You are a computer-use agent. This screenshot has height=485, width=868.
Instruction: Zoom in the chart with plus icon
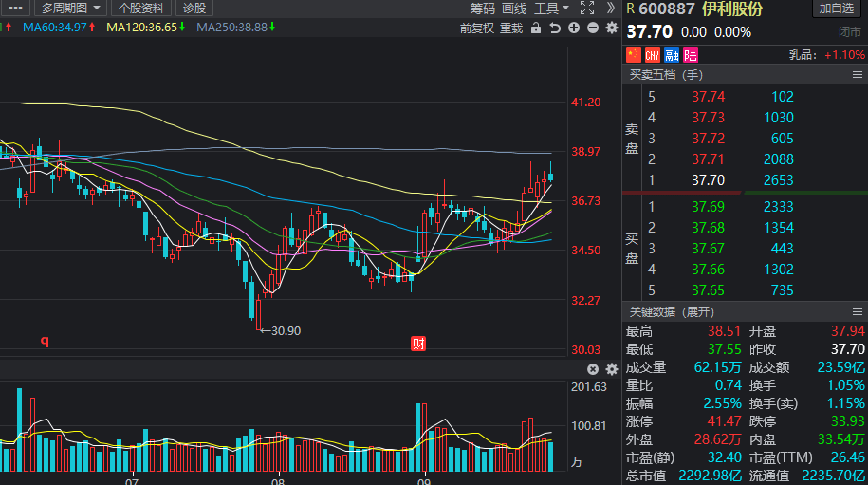point(574,28)
